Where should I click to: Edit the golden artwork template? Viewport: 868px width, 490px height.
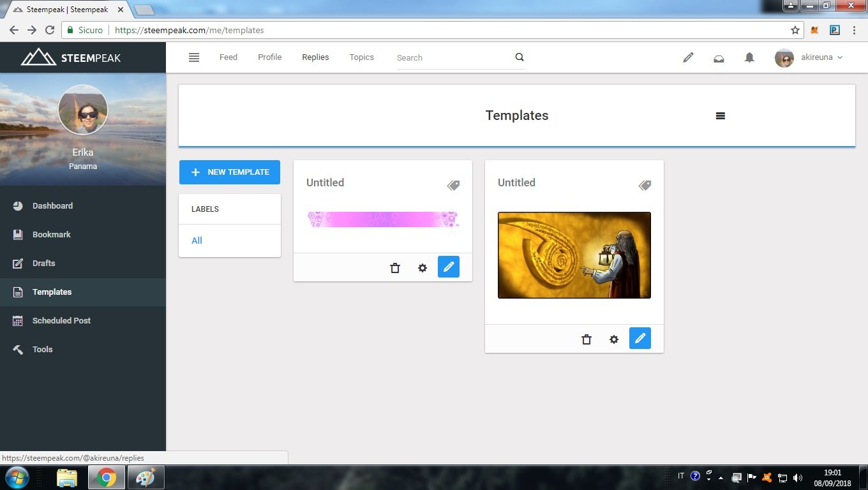640,338
